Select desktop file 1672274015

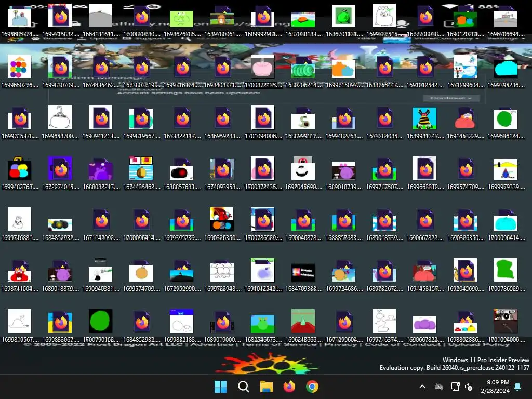coord(60,174)
